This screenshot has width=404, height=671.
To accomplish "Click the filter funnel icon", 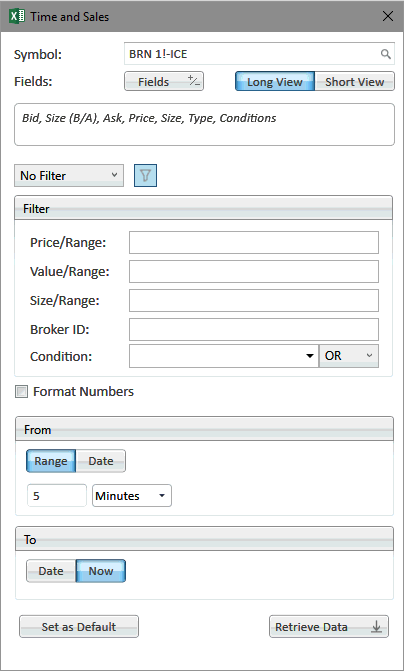I will 146,175.
